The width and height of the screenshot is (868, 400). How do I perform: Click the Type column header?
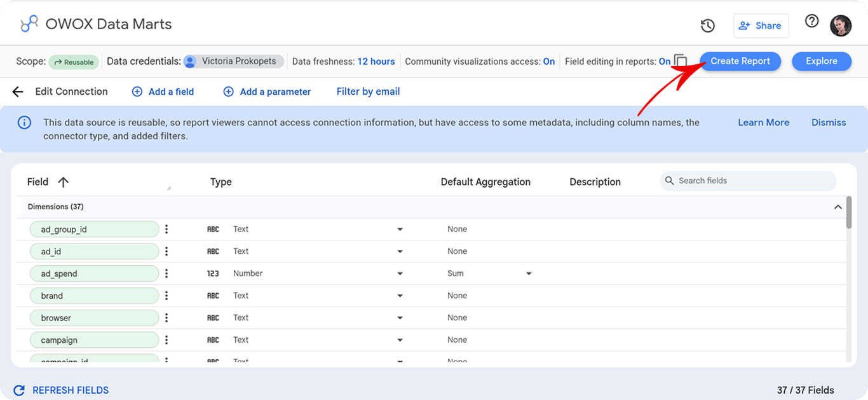point(220,182)
